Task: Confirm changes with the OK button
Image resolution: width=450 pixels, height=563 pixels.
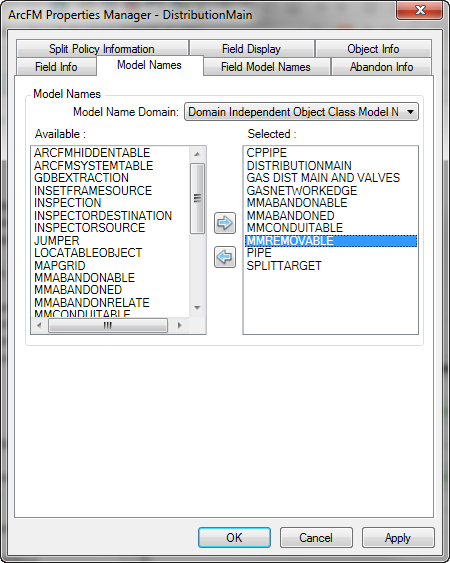Action: pos(234,538)
